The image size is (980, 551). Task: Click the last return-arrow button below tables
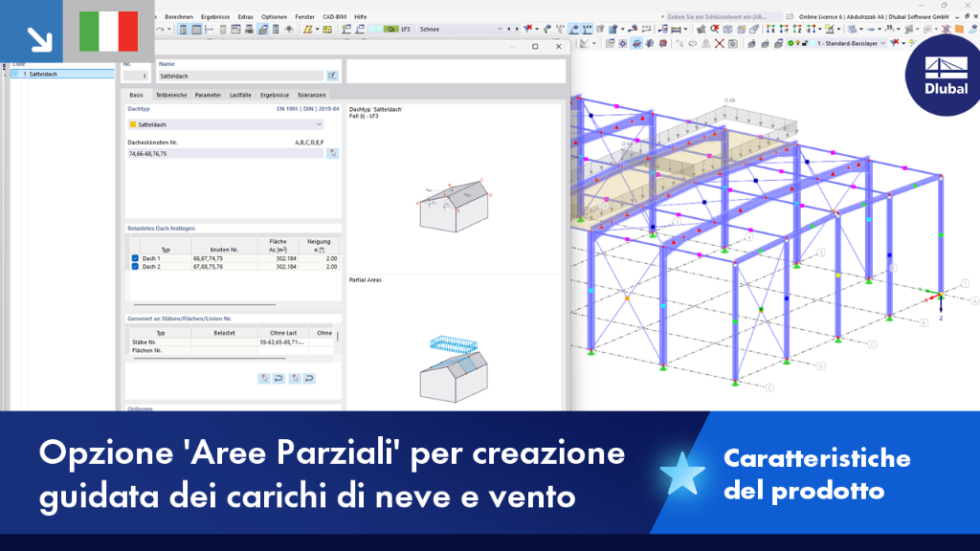point(309,378)
